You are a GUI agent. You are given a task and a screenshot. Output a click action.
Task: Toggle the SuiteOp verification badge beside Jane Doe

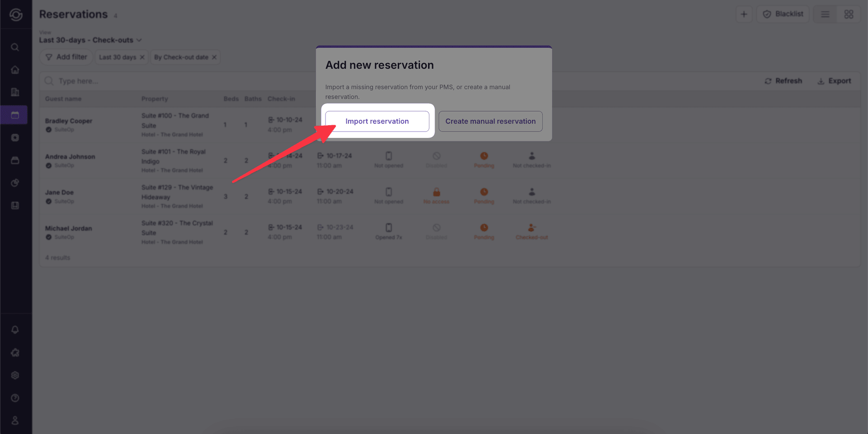pyautogui.click(x=48, y=201)
